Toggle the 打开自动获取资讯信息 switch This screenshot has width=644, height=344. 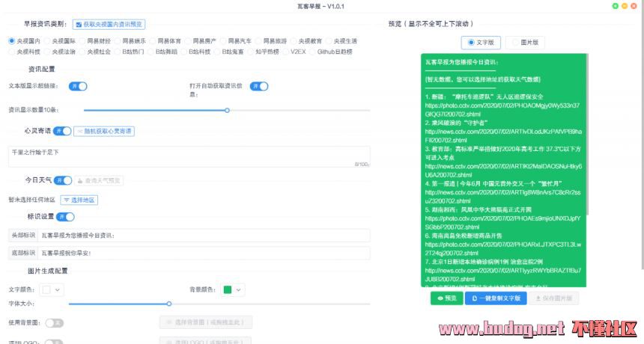pyautogui.click(x=259, y=86)
